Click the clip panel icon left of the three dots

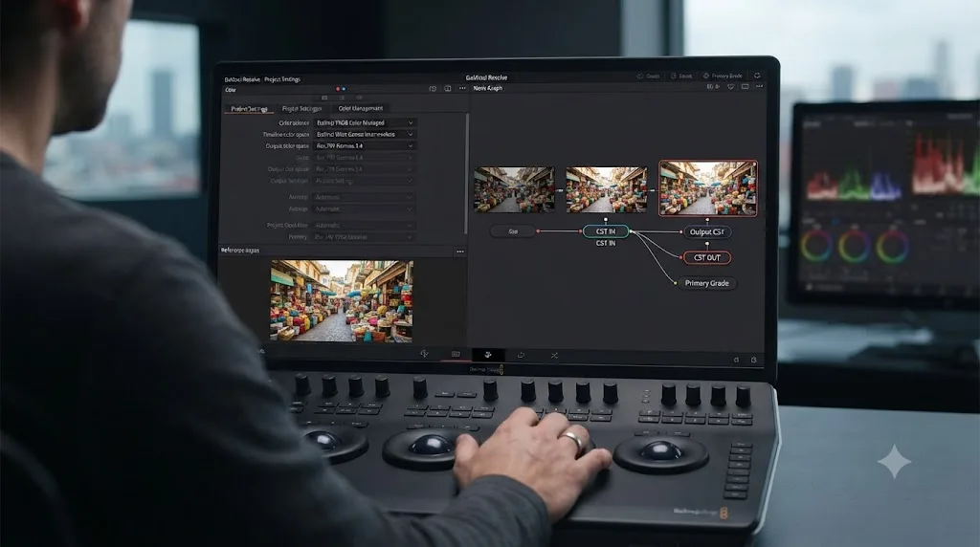(433, 89)
